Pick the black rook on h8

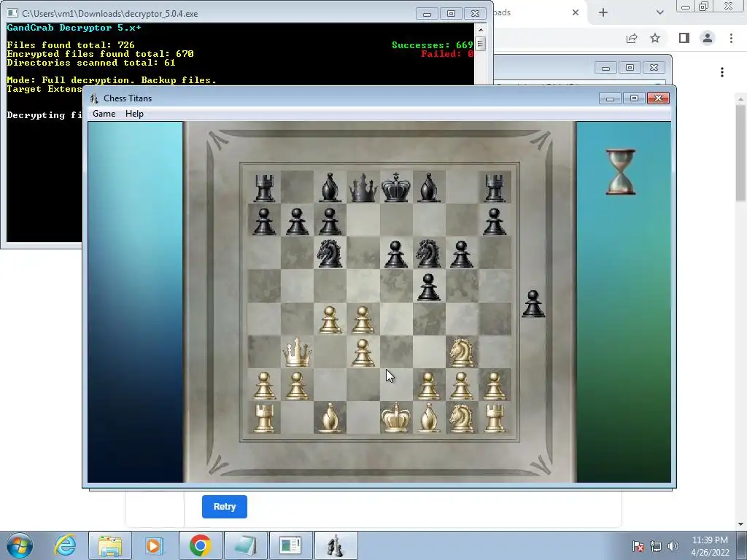494,188
